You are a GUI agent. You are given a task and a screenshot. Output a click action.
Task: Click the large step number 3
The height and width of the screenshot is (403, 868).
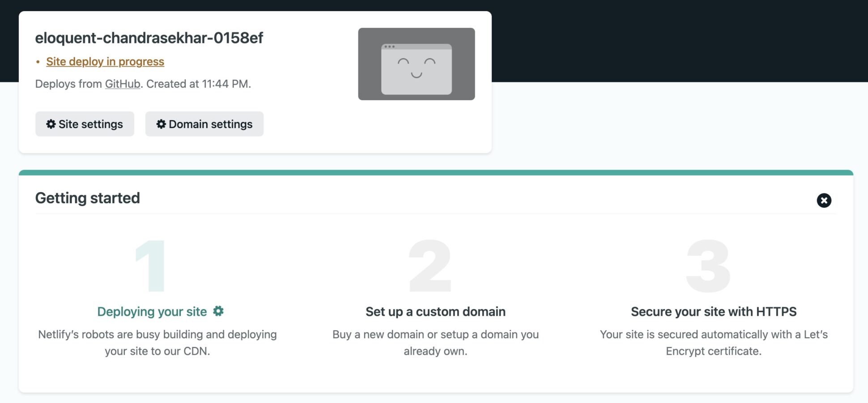pos(708,266)
